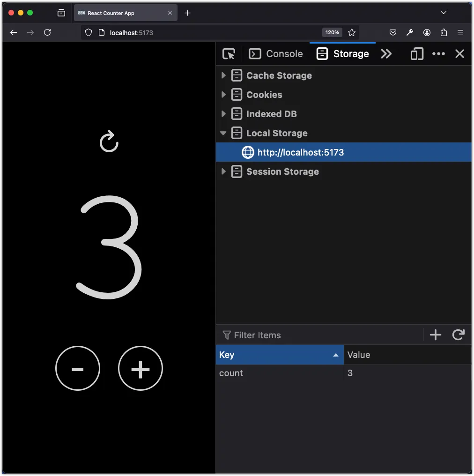
Task: Select the 'count' key cell
Action: 280,373
